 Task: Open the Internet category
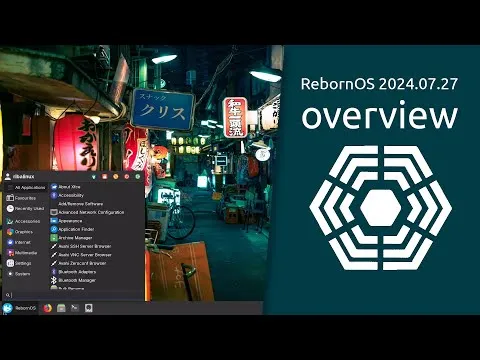pyautogui.click(x=19, y=242)
